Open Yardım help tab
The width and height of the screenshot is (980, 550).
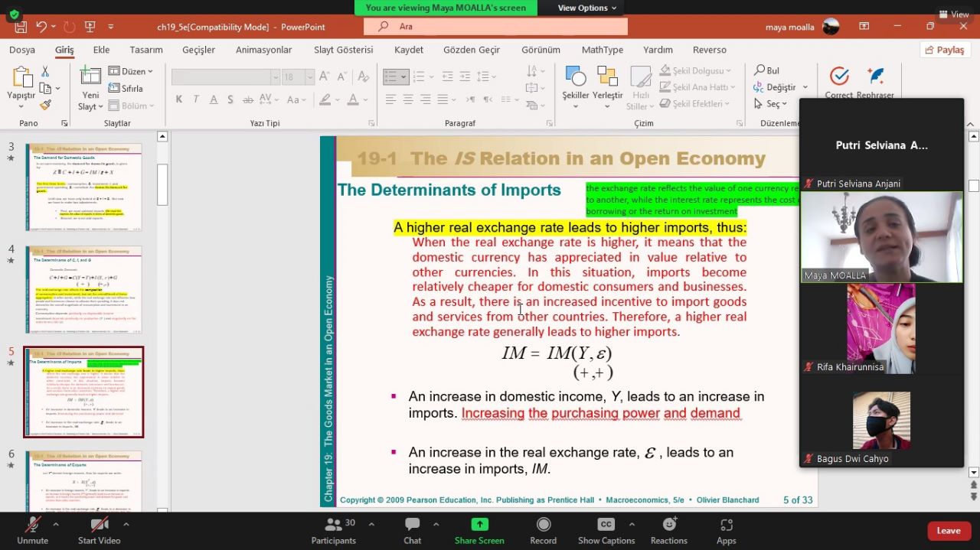coord(658,50)
